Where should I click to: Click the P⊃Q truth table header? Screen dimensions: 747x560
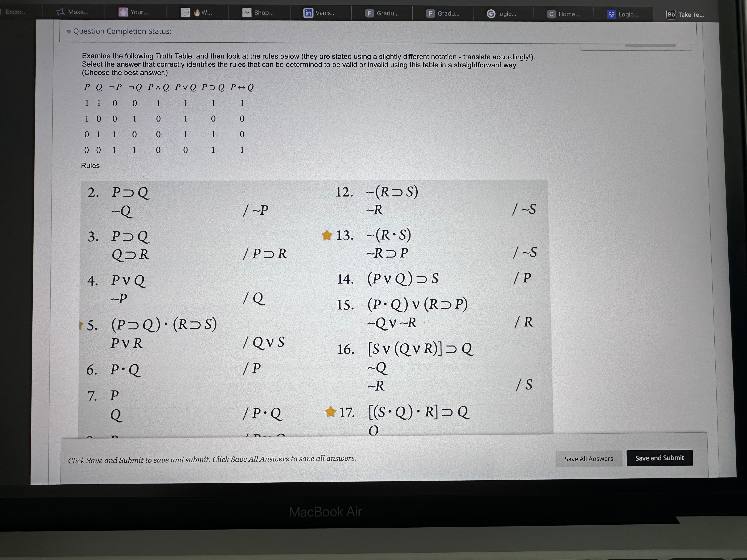[x=213, y=87]
